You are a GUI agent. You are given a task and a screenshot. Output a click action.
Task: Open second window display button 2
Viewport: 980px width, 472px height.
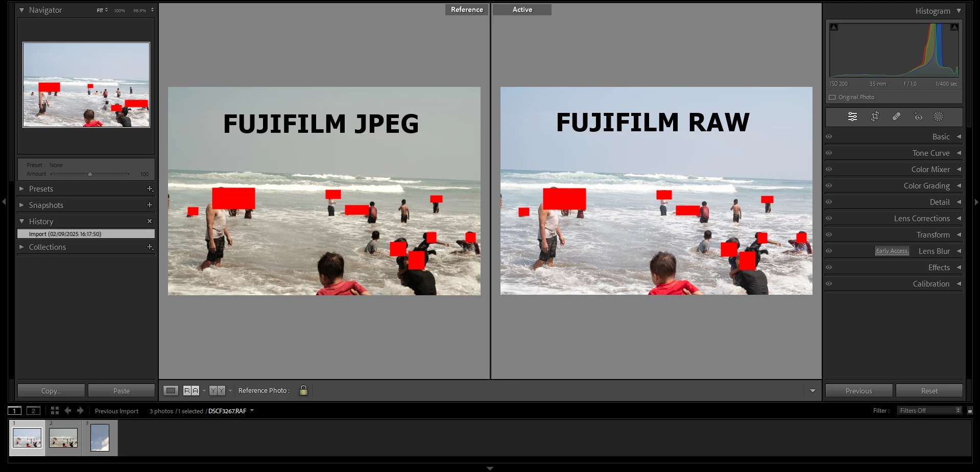33,411
